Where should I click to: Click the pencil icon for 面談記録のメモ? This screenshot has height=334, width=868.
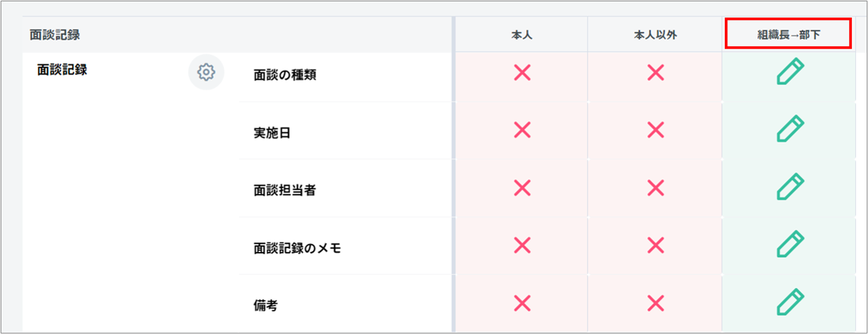[x=790, y=245]
